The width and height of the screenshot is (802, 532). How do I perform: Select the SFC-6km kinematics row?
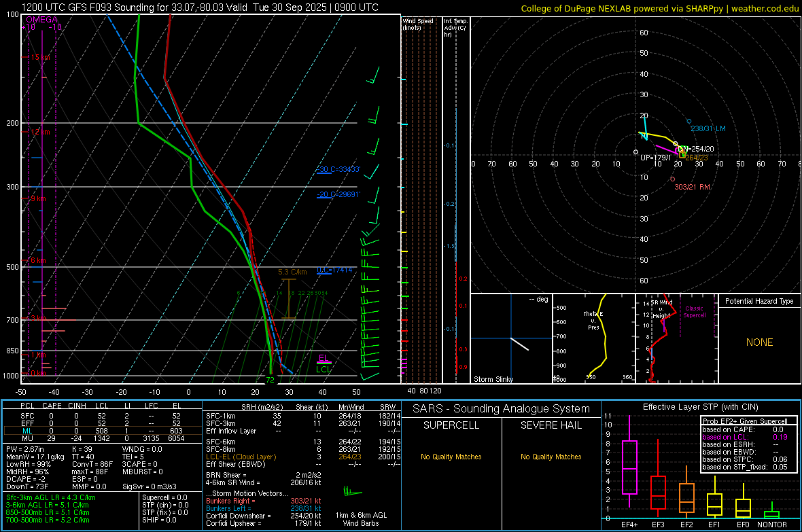(303, 442)
